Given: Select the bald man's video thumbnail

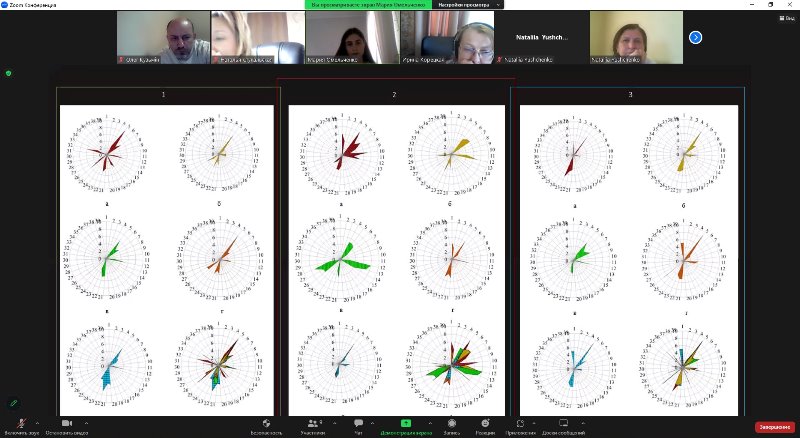Looking at the screenshot, I should (x=164, y=38).
